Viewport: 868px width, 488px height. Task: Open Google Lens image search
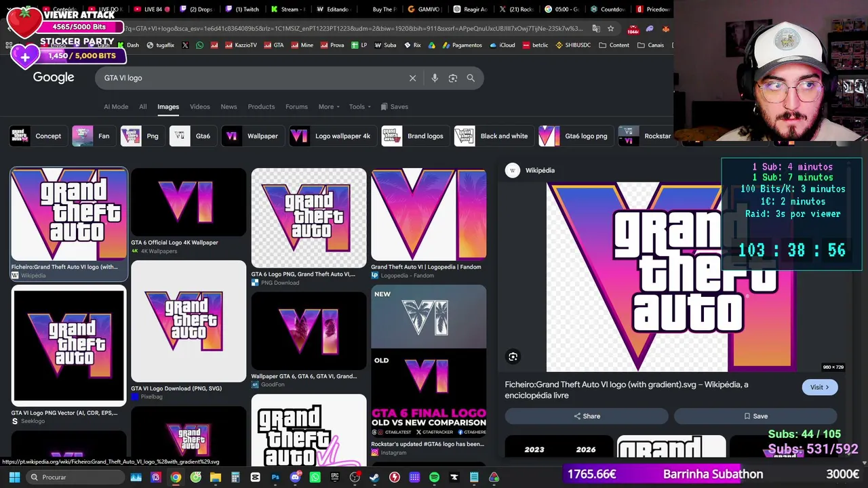[x=453, y=78]
